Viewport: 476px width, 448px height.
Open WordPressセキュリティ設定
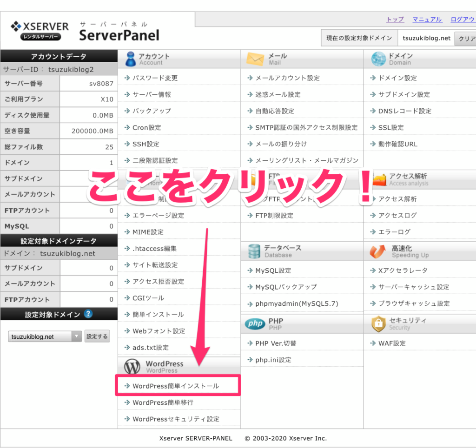[x=176, y=419]
